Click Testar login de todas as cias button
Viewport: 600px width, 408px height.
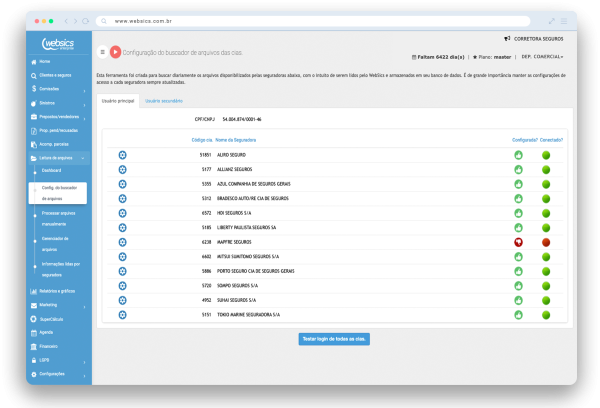click(334, 339)
